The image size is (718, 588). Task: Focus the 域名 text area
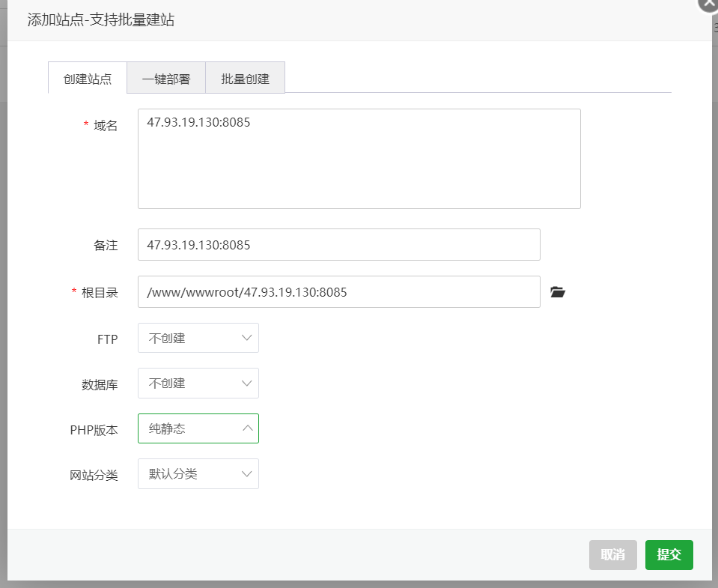click(359, 159)
